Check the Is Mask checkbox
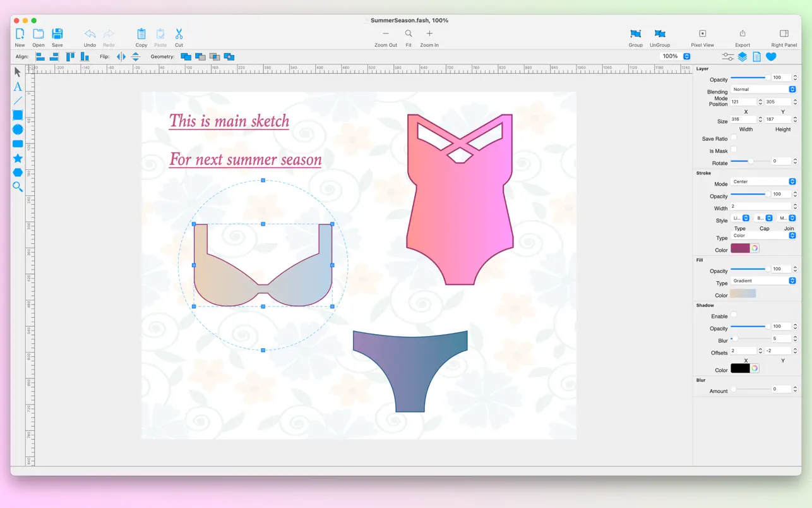812x508 pixels. [x=734, y=150]
